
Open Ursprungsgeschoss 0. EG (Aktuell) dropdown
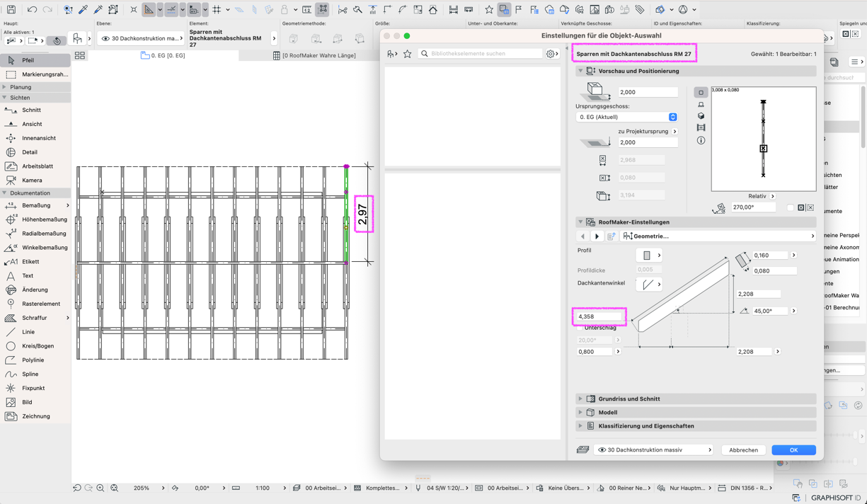pos(626,117)
